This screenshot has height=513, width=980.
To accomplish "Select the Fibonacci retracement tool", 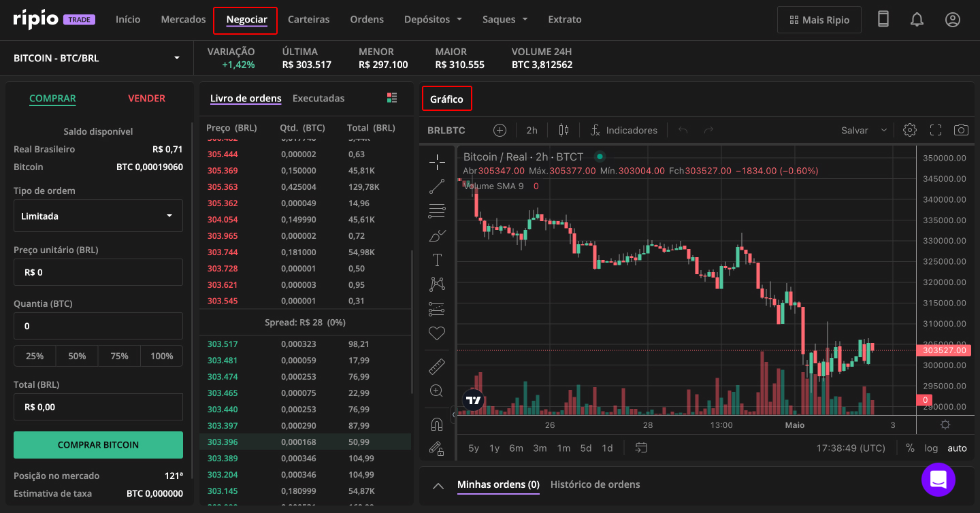I will point(437,211).
